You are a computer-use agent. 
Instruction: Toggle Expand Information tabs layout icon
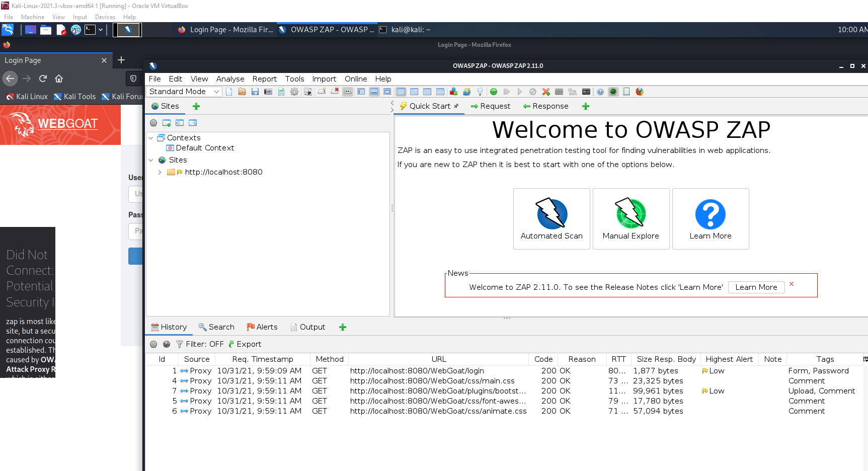[374, 92]
